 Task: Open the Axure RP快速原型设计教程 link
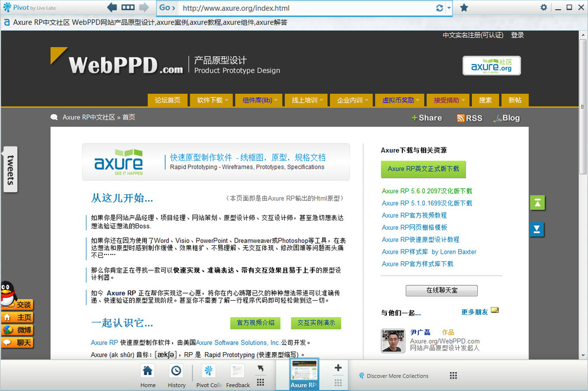pos(421,240)
